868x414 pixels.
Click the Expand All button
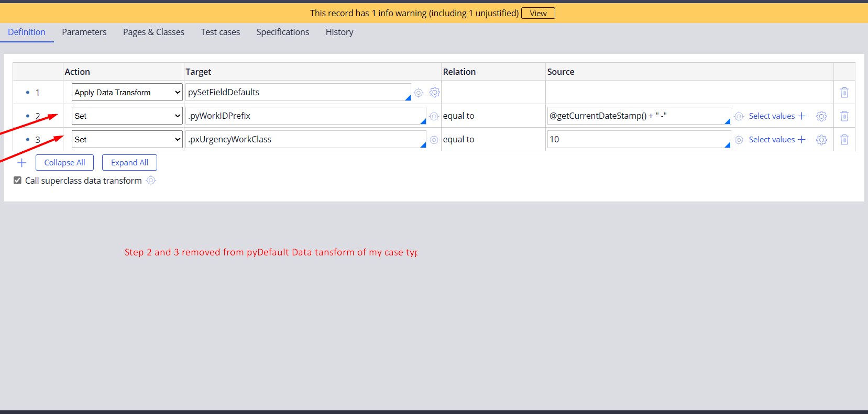click(x=129, y=163)
